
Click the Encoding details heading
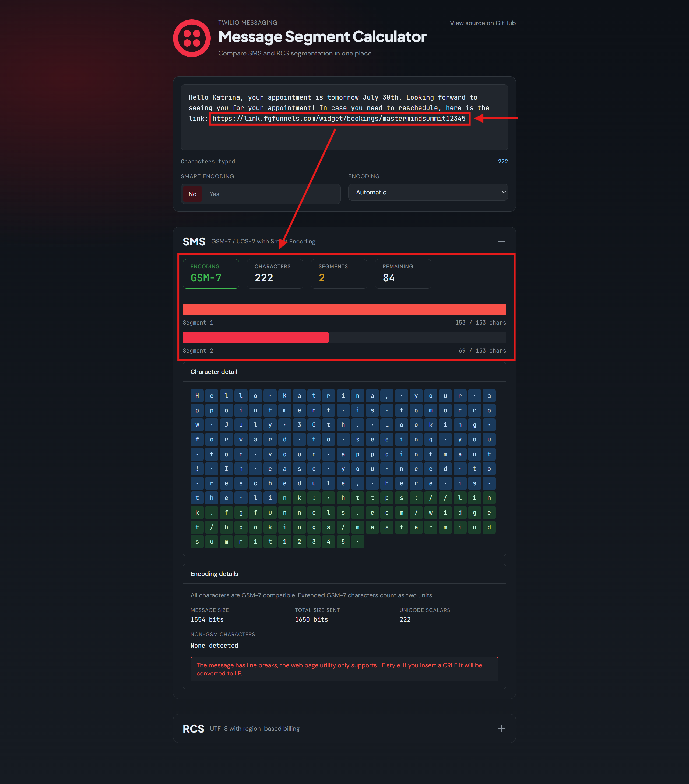point(214,574)
